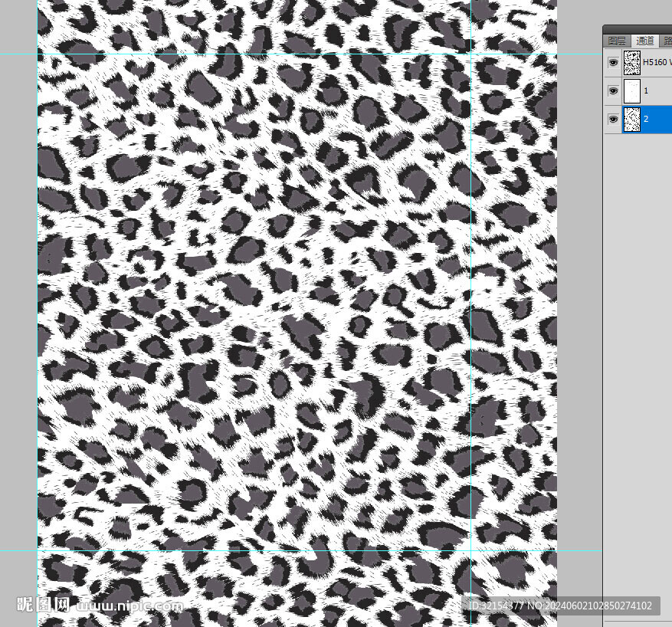Click the bottom horizontal cyan guide
Viewport: 672px width, 627px height.
pos(230,550)
